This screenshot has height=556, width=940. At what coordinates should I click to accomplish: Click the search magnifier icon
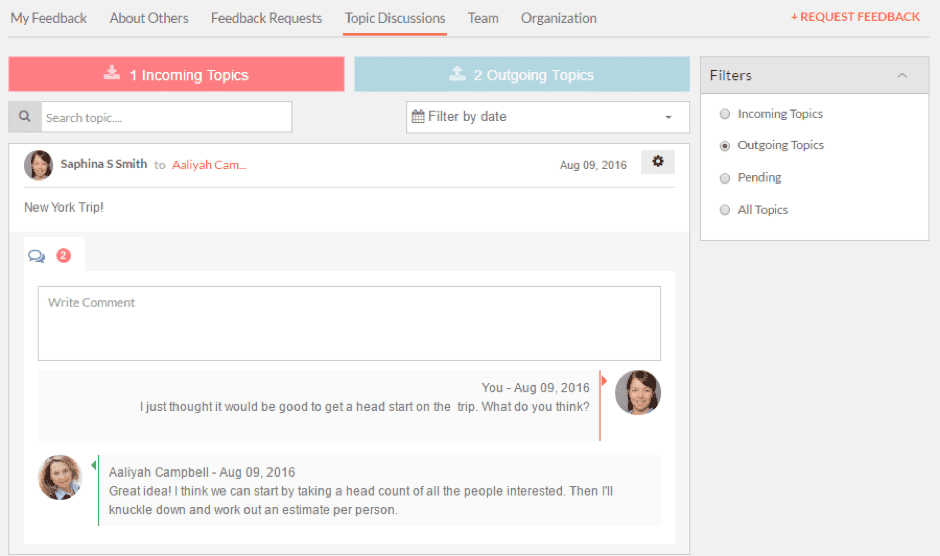tap(25, 116)
